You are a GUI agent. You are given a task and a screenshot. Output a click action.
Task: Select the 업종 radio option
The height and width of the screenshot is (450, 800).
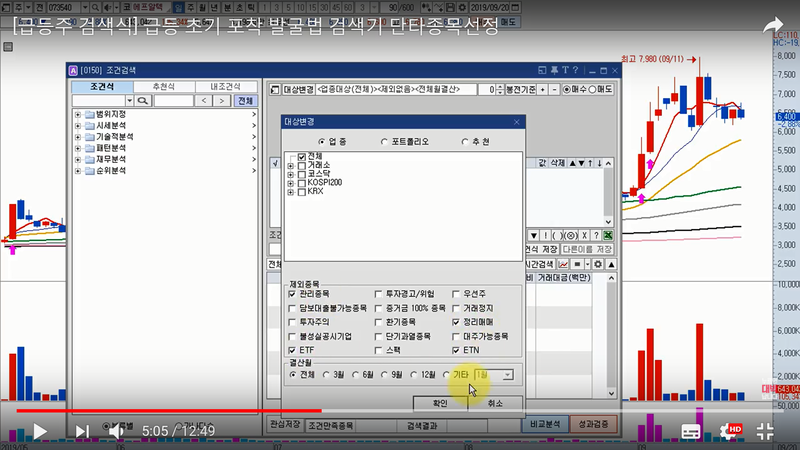(x=321, y=142)
